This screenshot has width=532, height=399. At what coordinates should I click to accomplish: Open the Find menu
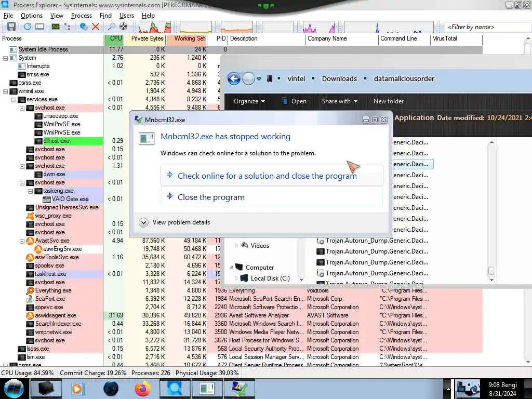click(105, 16)
